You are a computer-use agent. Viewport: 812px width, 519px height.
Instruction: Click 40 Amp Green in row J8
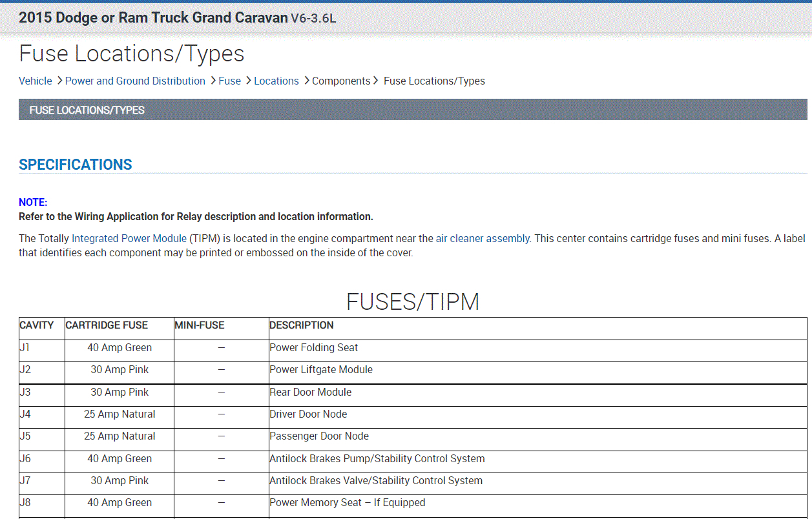(x=120, y=503)
